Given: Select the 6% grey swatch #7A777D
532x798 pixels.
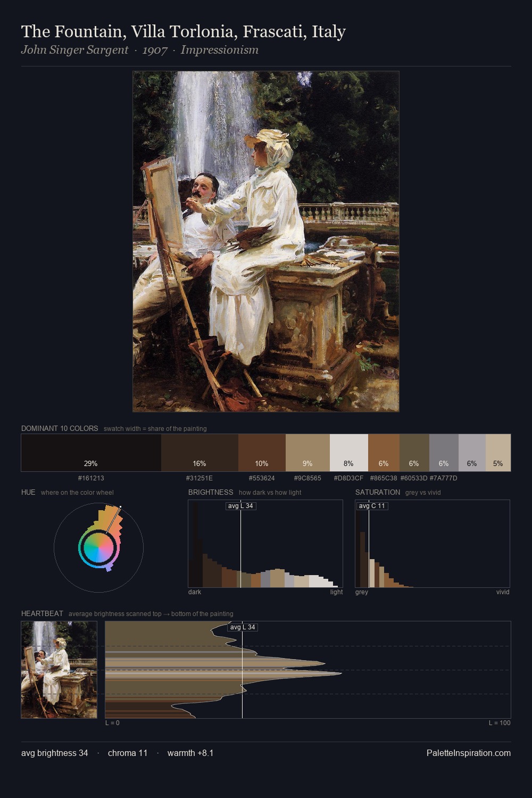Looking at the screenshot, I should (x=444, y=453).
